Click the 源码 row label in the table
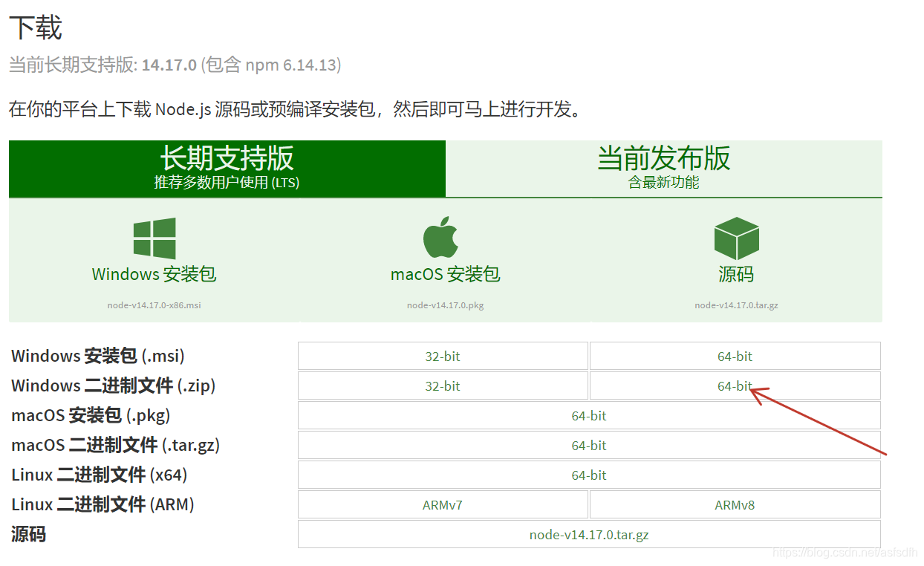 click(x=28, y=534)
